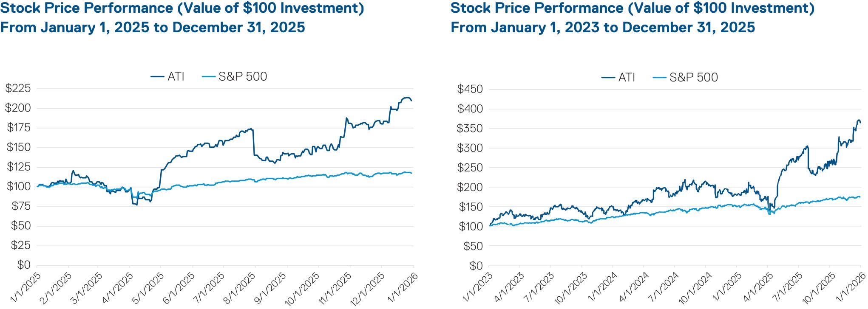The width and height of the screenshot is (868, 309).
Task: Click the S&P 500 legend line marker in left chart
Action: click(x=209, y=77)
